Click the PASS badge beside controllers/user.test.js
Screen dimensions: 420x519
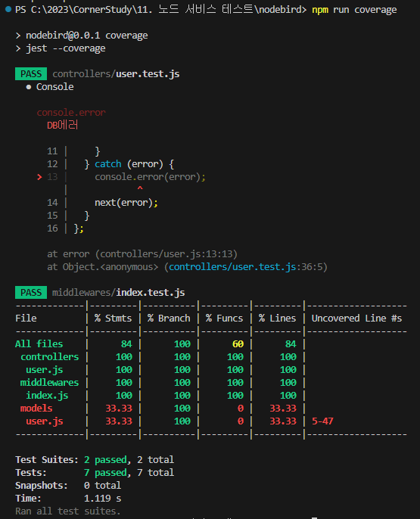click(x=31, y=74)
